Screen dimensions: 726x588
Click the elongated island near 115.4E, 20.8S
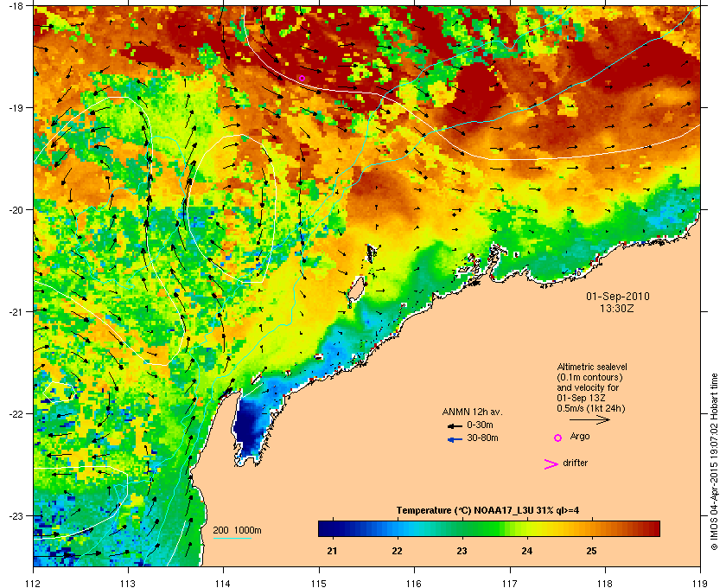click(356, 291)
